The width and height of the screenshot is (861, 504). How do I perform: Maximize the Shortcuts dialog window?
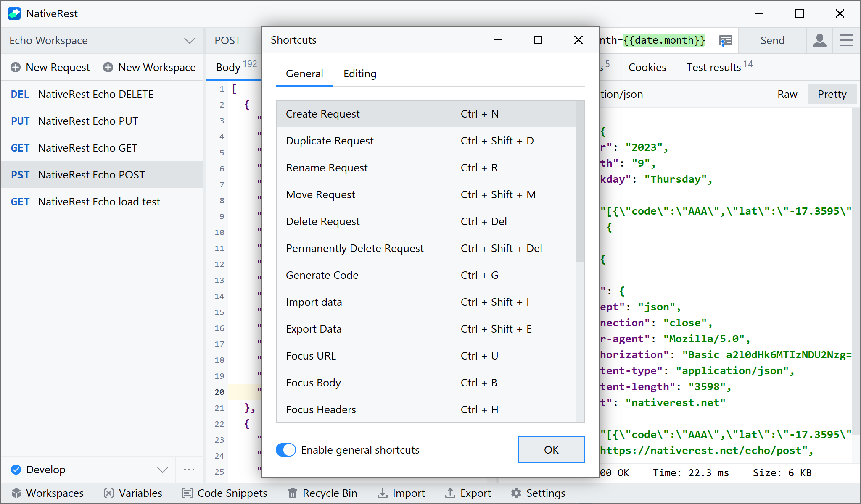tap(538, 40)
